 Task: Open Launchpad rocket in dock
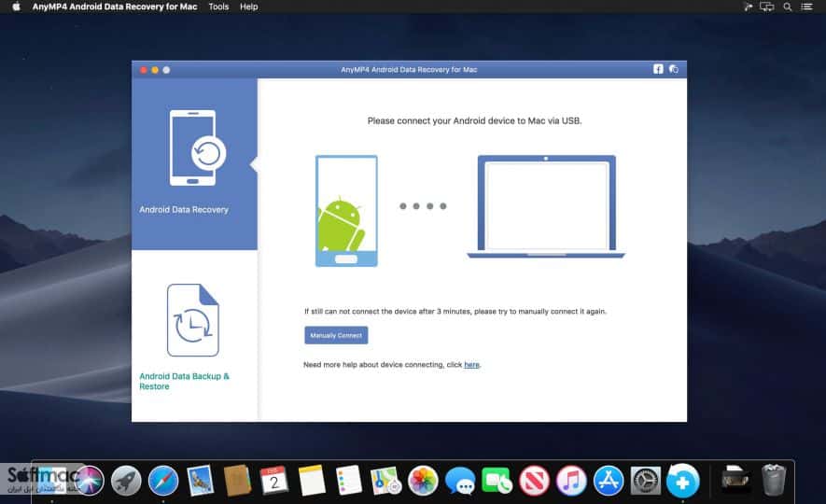tap(126, 481)
